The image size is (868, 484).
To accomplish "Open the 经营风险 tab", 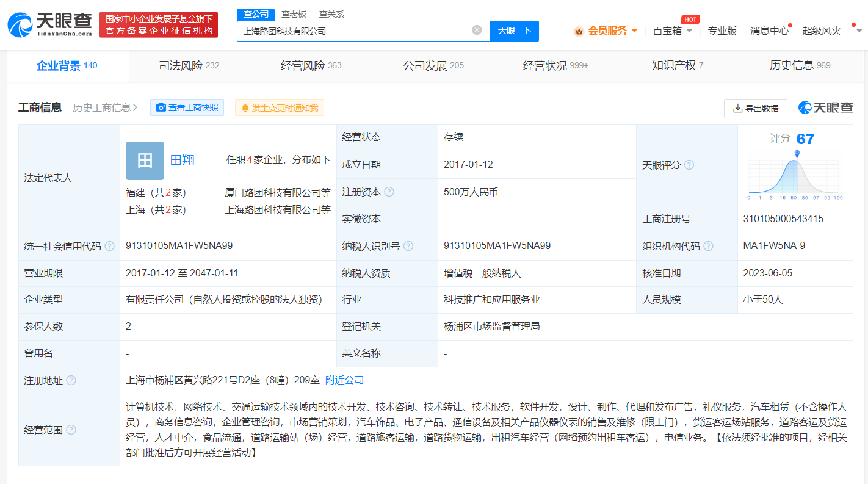I will [311, 65].
